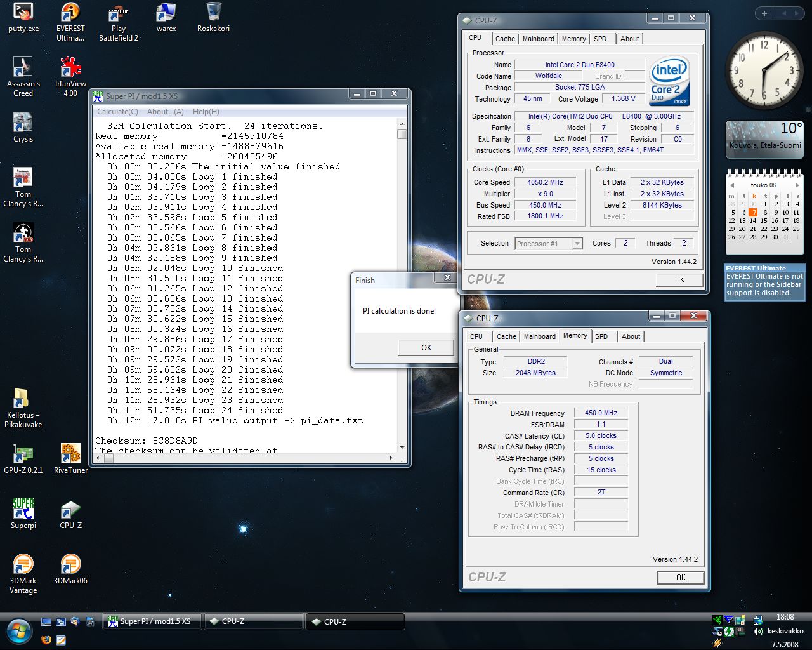812x650 pixels.
Task: Open the CPU-Z desktop shortcut
Action: [70, 514]
